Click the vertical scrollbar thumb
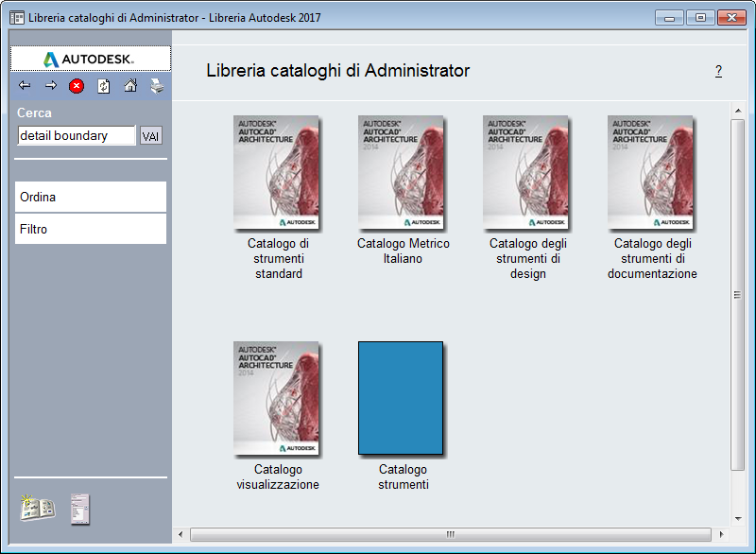This screenshot has height=554, width=756. (738, 295)
